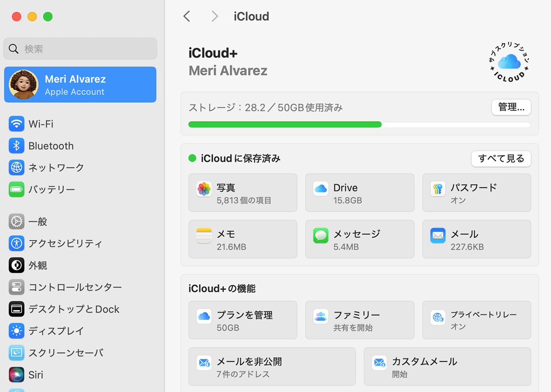This screenshot has height=392, width=551.
Task: Select the Bluetooth icon in sidebar
Action: (16, 146)
